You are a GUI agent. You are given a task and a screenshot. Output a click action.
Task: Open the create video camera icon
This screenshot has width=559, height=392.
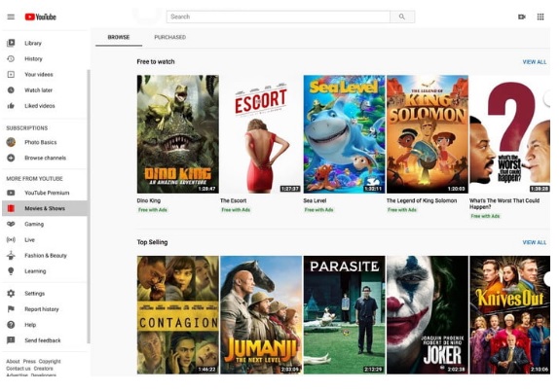click(522, 17)
